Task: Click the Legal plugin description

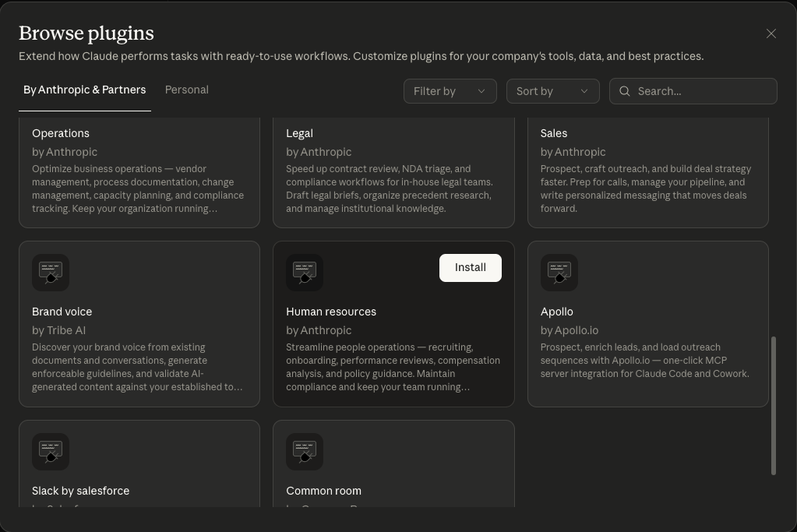Action: click(x=390, y=188)
